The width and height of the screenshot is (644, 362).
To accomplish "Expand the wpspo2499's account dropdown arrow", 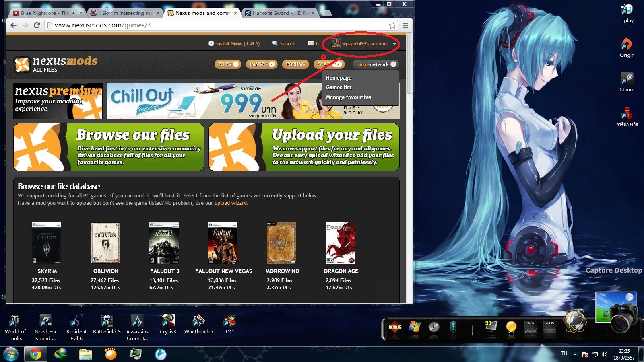I will click(394, 44).
